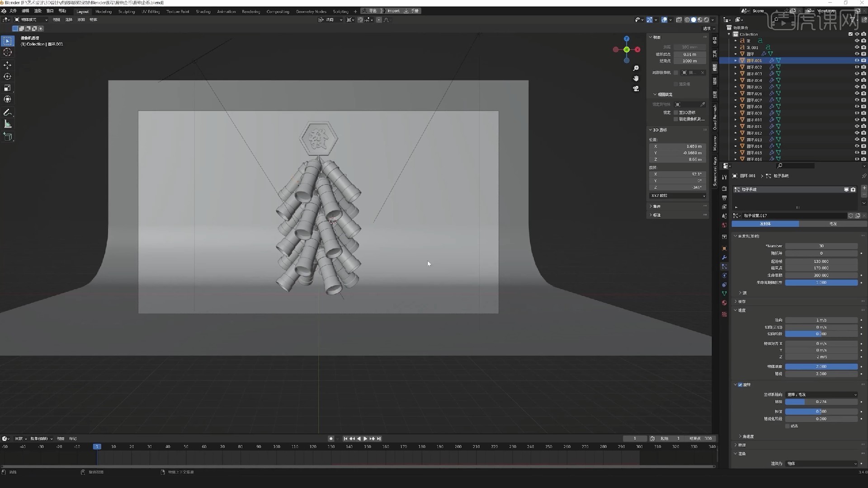Hide 圆环.005 in the outliner viewport
The image size is (868, 488).
click(857, 87)
